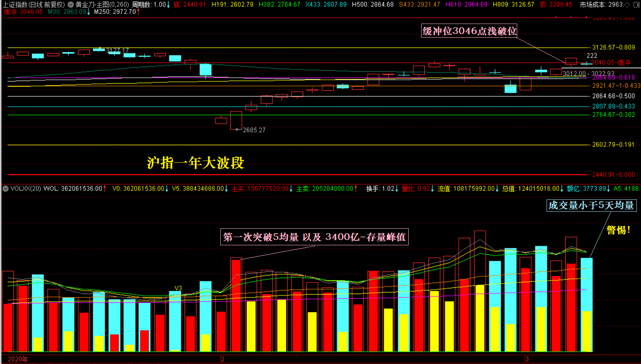Open the VOLXX(20) indicator dropdown icon
This screenshot has width=641, height=364.
point(5,189)
